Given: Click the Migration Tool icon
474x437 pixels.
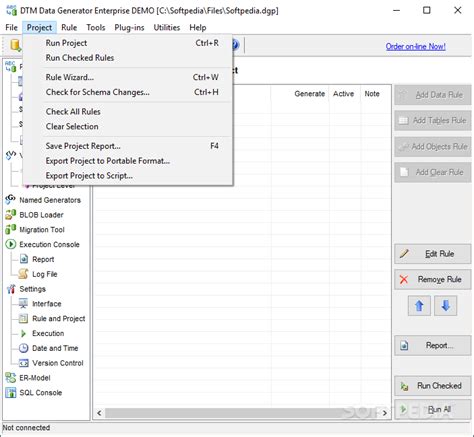Looking at the screenshot, I should click(x=10, y=229).
